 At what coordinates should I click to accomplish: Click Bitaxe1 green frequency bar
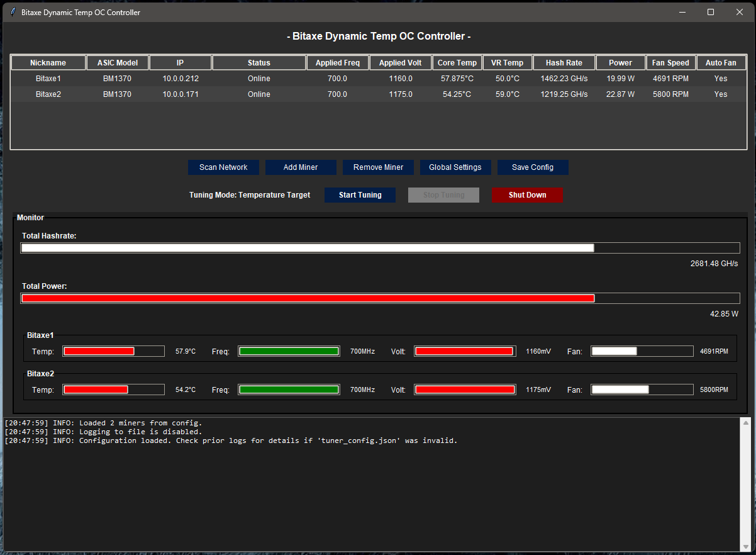click(x=289, y=351)
